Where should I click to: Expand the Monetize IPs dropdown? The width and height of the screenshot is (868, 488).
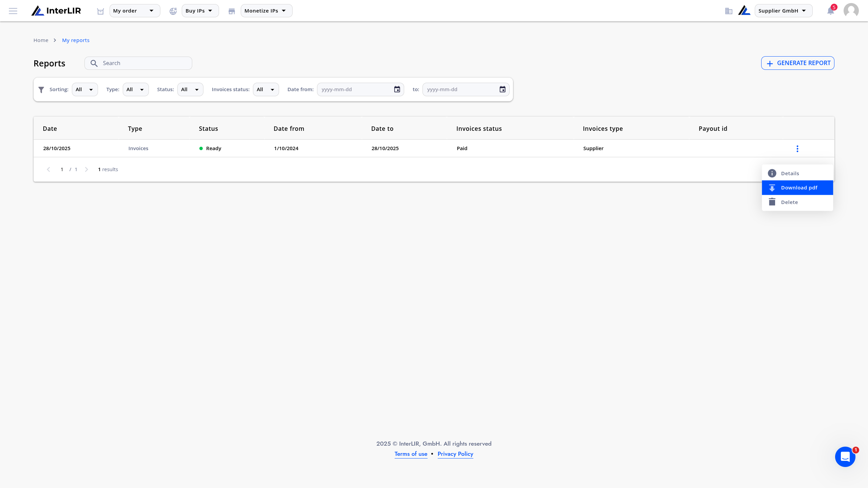point(267,11)
